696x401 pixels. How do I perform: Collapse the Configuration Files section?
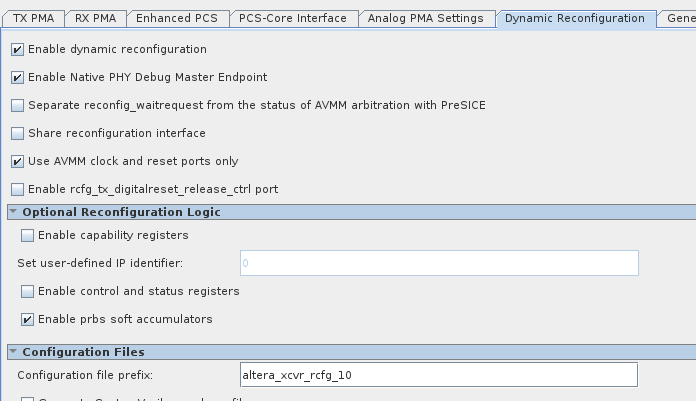(13, 352)
